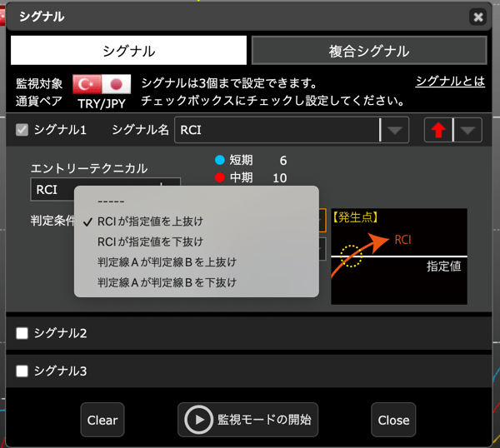The image size is (500, 448).
Task: Enable the シグナル2 checkbox
Action: 22,333
